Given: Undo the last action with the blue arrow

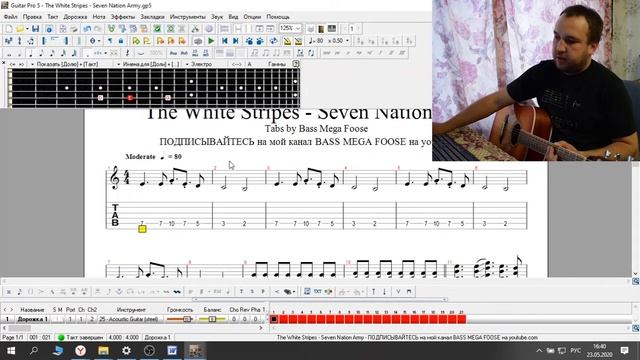Looking at the screenshot, I should [x=87, y=29].
